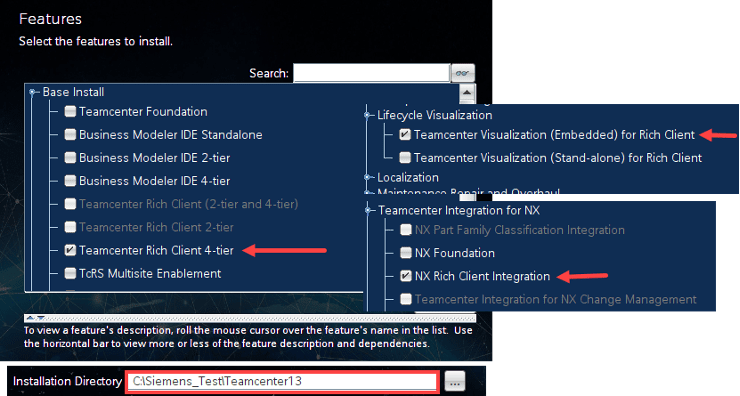
Task: Select the NX Foundation label
Action: 454,253
